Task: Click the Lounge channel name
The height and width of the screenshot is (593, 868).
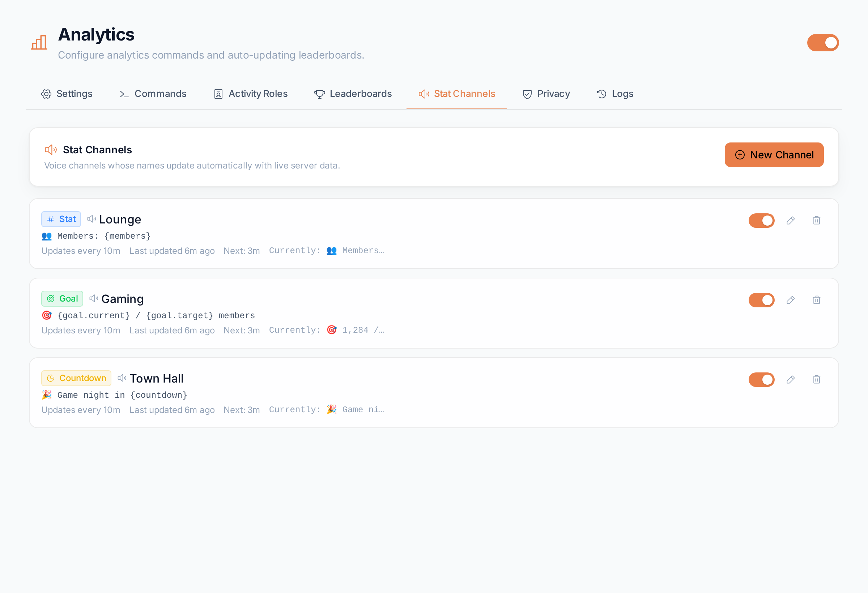Action: tap(120, 219)
